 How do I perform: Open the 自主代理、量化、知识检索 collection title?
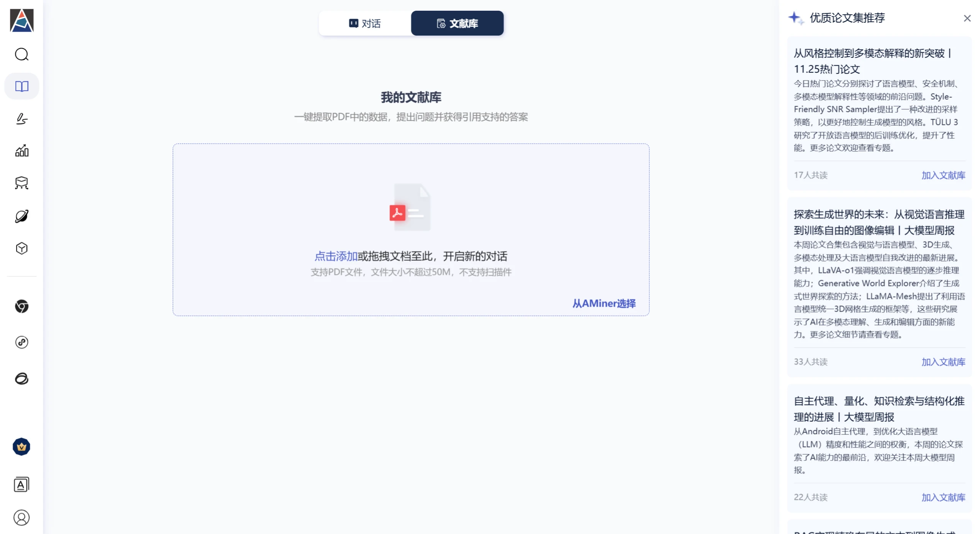tap(879, 409)
